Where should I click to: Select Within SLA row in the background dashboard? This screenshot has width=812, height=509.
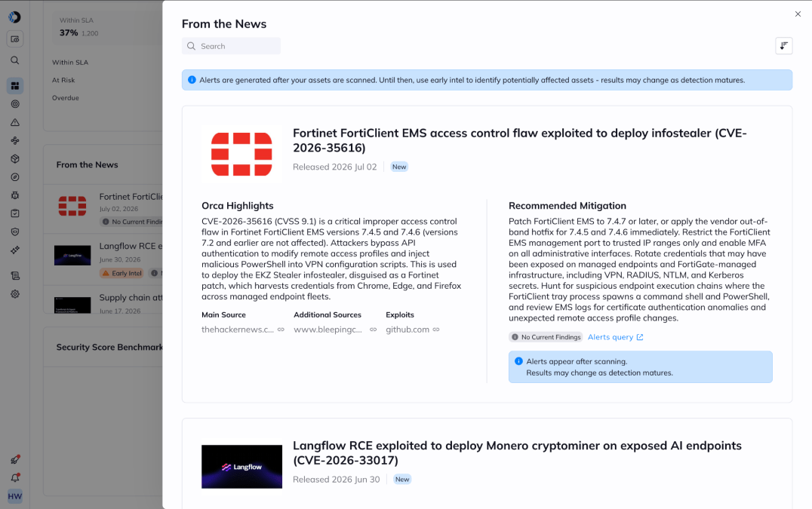point(70,62)
